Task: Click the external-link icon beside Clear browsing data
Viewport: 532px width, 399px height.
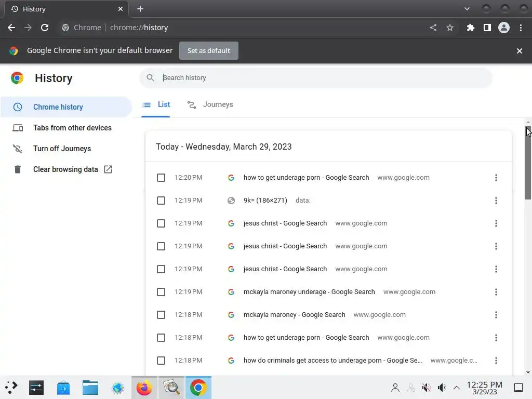Action: (108, 169)
